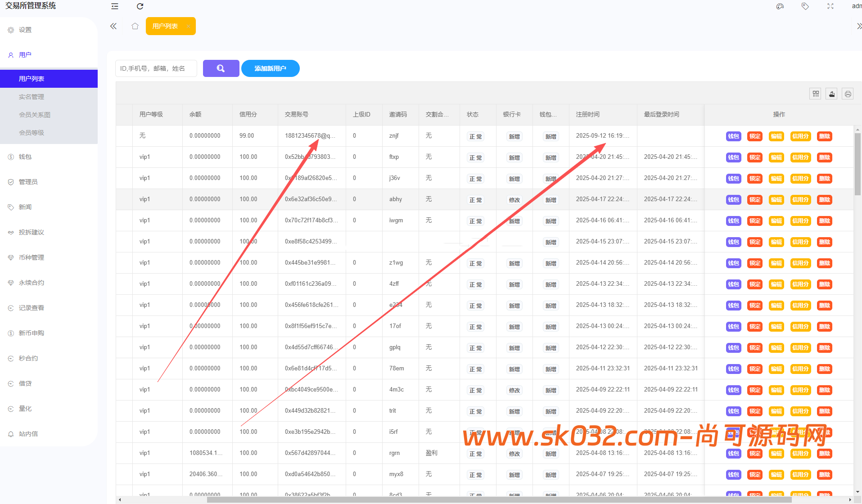Open the theme palette icon

(x=780, y=6)
